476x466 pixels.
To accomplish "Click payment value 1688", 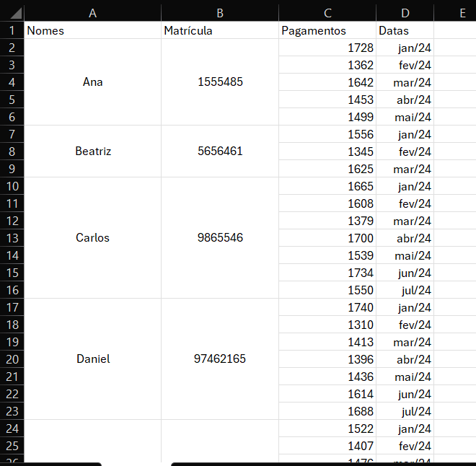I will [327, 411].
